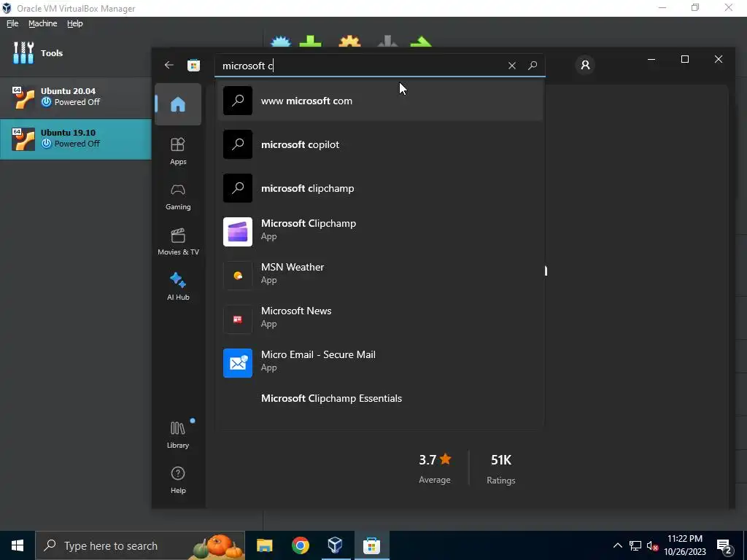Switch to VirtualBox from the taskbar

tap(336, 545)
